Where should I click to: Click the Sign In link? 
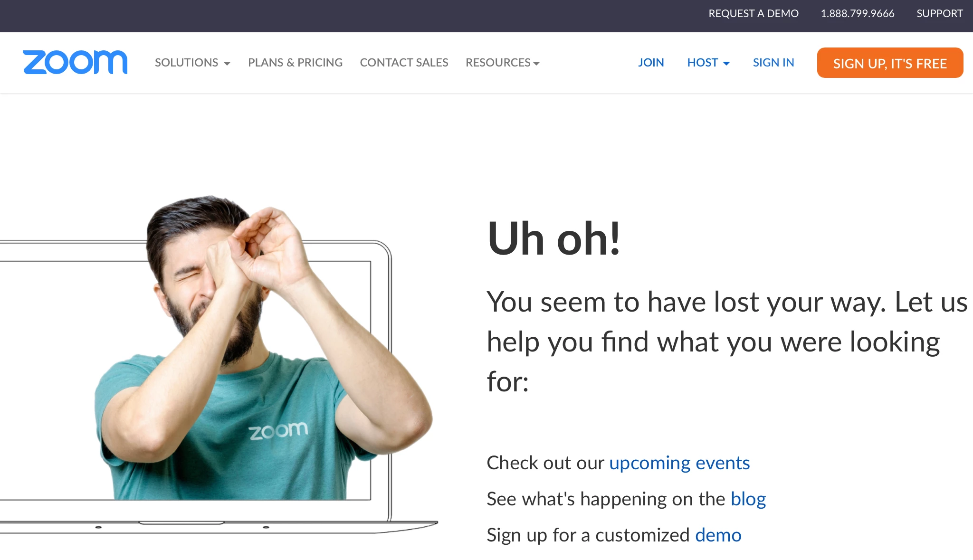click(773, 62)
